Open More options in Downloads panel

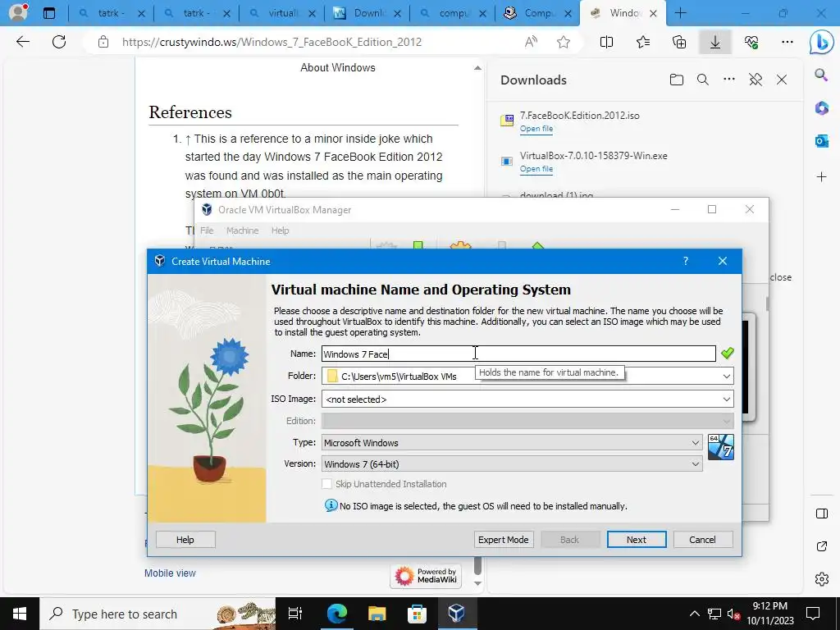(x=729, y=80)
